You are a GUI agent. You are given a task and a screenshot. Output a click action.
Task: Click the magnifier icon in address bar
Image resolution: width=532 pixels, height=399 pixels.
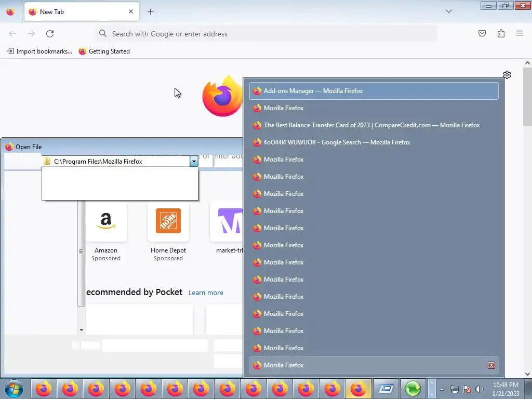[x=102, y=33]
